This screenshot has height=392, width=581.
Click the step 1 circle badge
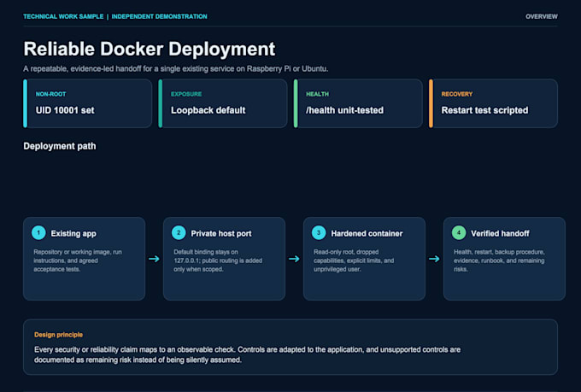pyautogui.click(x=38, y=232)
